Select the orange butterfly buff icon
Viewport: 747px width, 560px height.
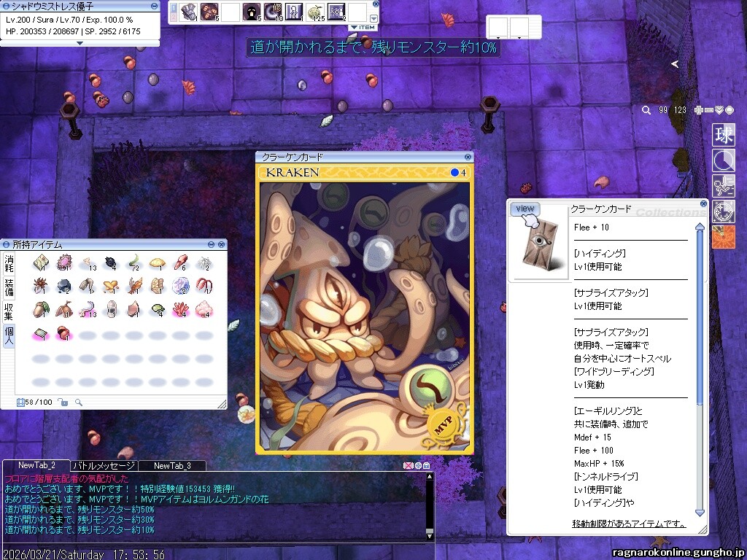pos(724,236)
